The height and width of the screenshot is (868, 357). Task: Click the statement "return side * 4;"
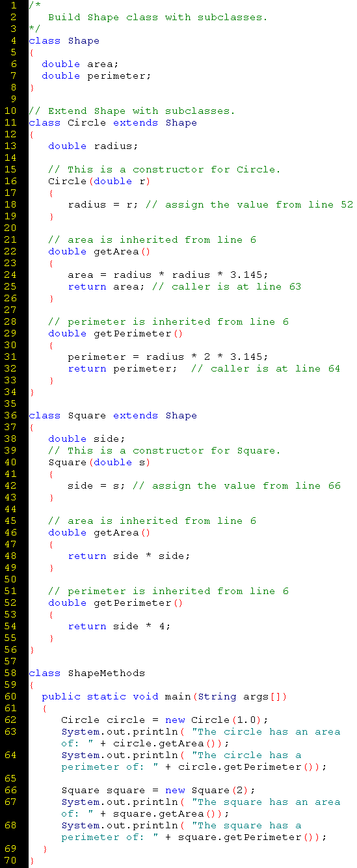(x=120, y=626)
